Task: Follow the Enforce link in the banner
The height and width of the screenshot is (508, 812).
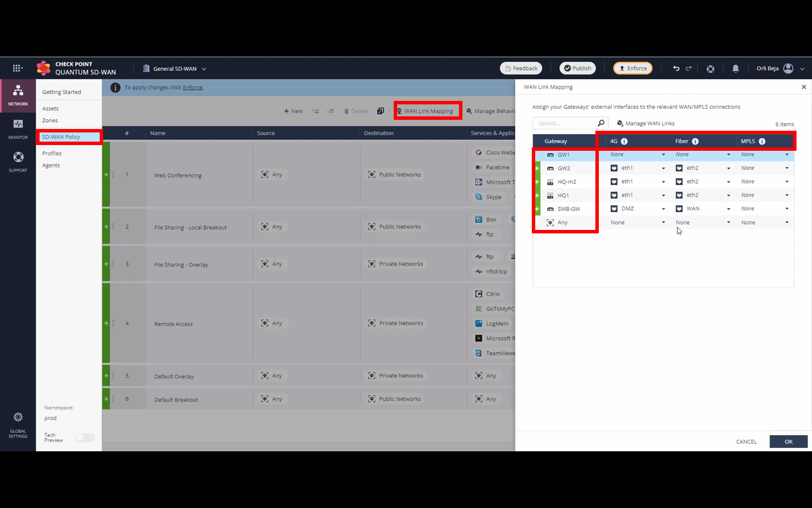Action: 193,88
